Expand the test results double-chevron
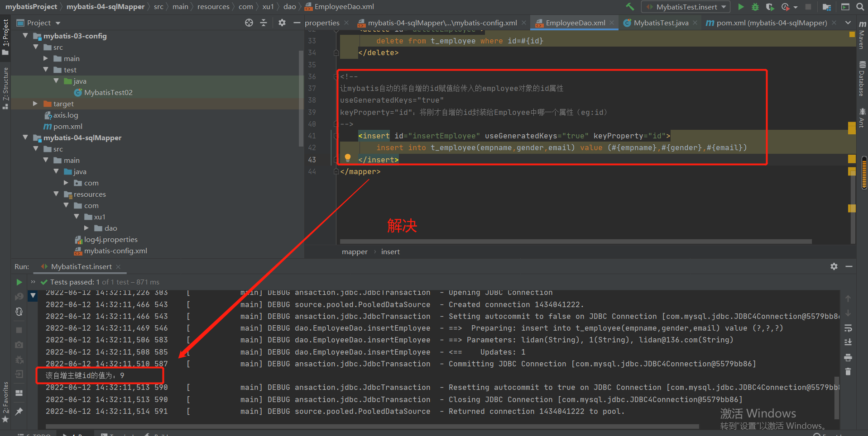The height and width of the screenshot is (436, 868). 33,282
